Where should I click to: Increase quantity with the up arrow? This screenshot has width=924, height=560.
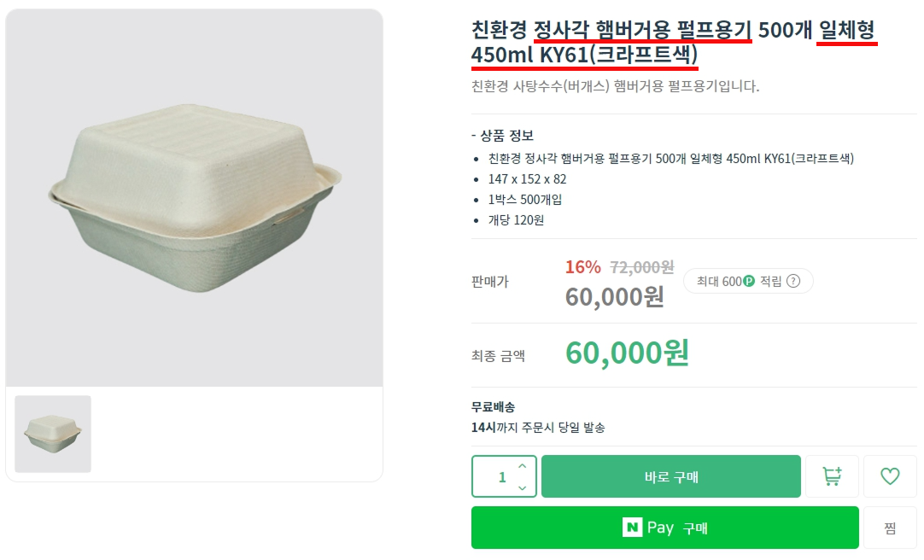coord(522,466)
